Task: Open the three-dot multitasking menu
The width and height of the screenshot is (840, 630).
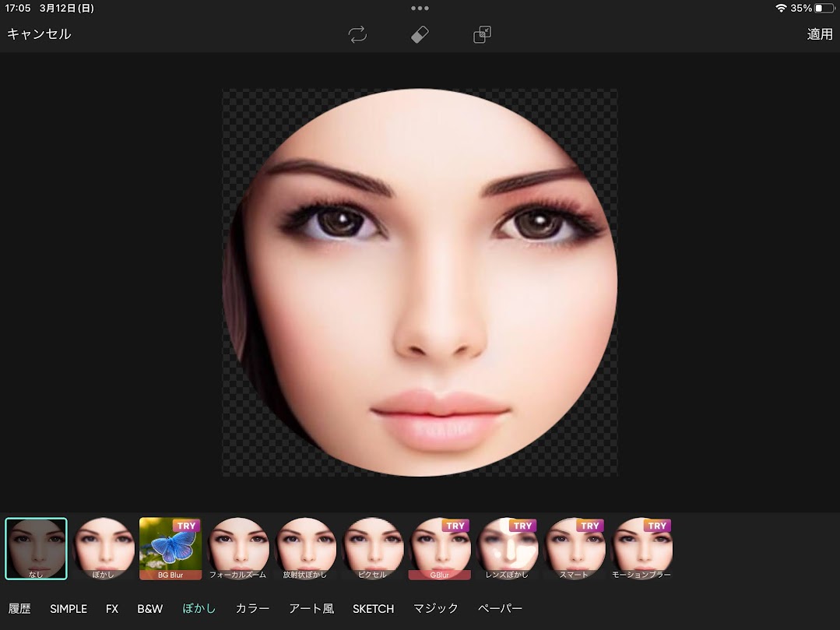Action: [x=420, y=9]
